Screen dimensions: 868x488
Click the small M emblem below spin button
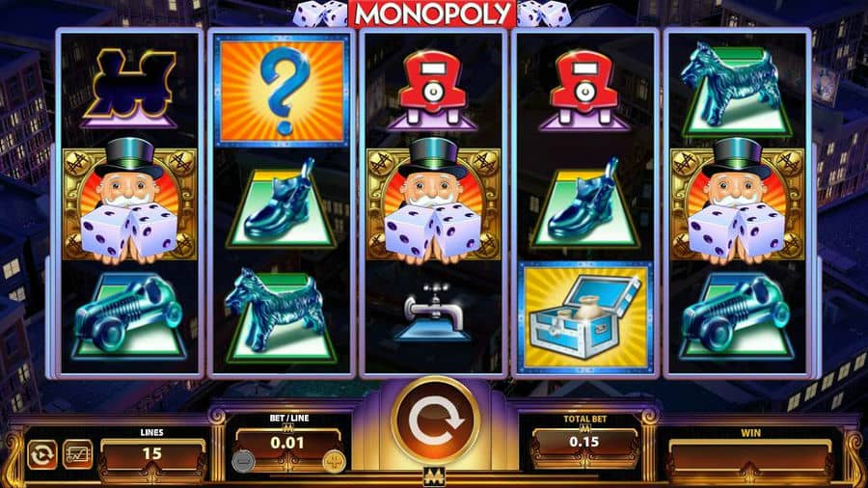click(434, 475)
